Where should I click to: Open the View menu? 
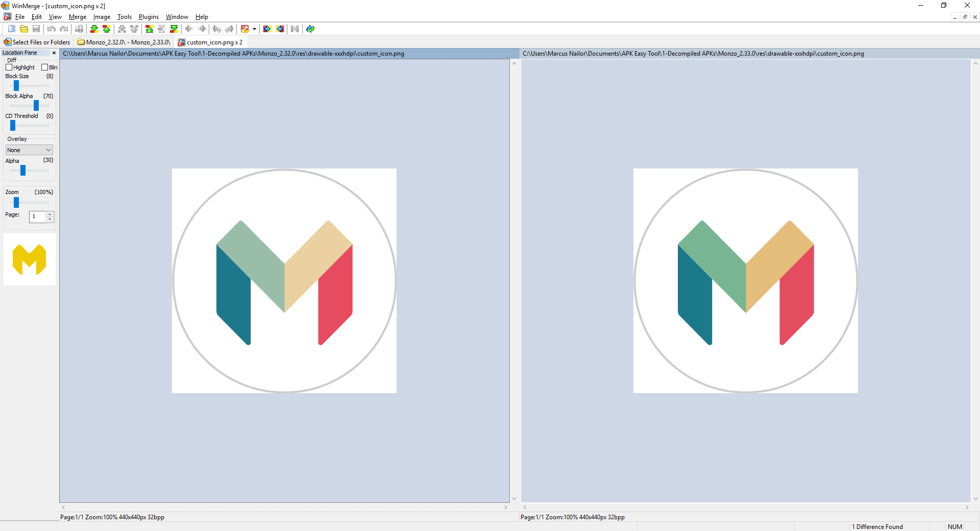(55, 17)
